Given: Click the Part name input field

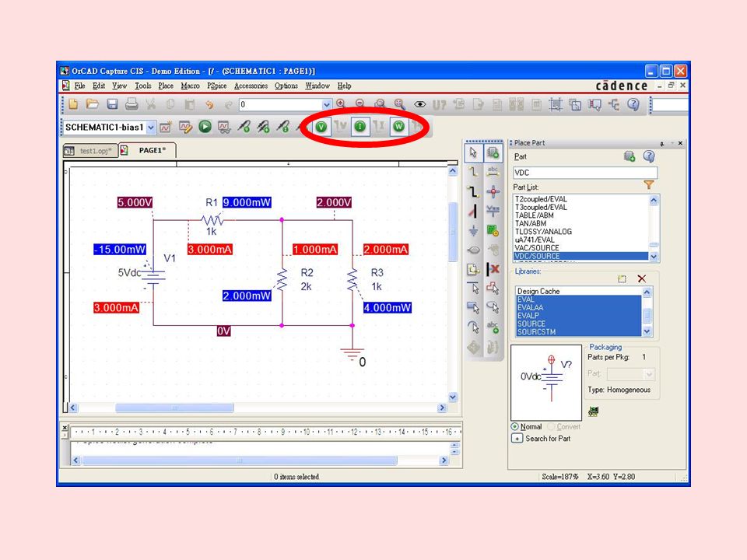Looking at the screenshot, I should coord(585,173).
